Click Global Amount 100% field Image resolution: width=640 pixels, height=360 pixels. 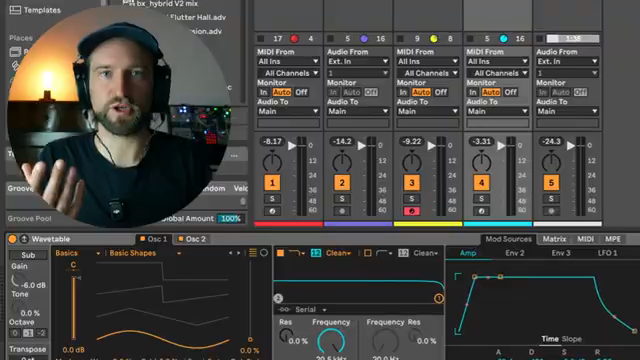(x=231, y=218)
